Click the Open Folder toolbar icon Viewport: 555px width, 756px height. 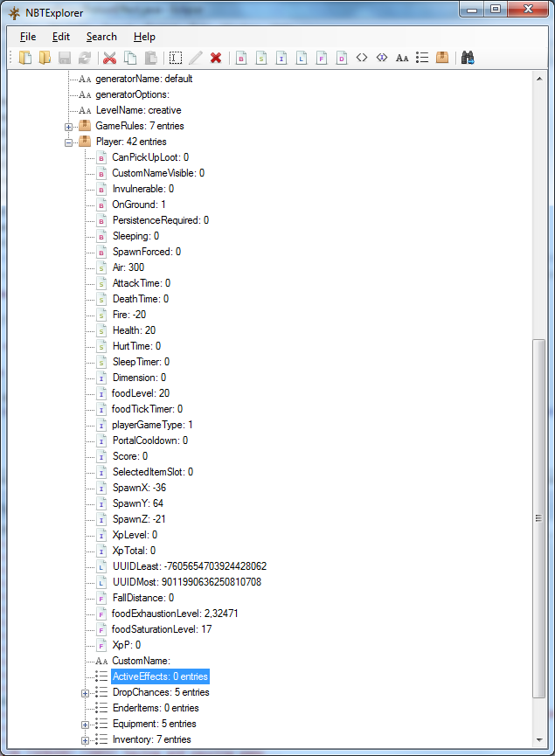click(x=45, y=58)
